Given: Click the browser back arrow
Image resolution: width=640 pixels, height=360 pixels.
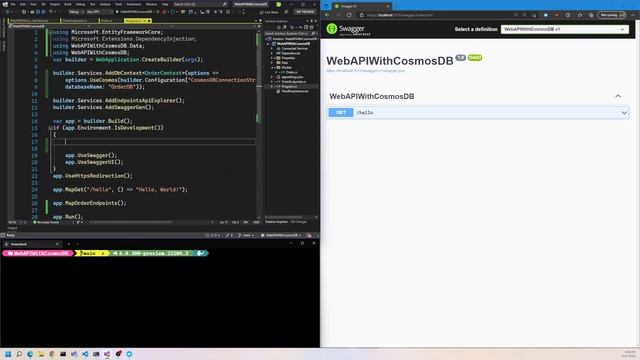Looking at the screenshot, I should click(327, 15).
